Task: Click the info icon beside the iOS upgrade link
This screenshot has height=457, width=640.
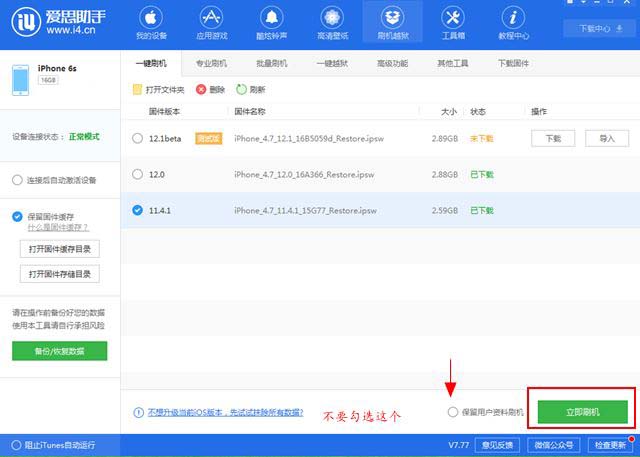Action: coord(138,413)
